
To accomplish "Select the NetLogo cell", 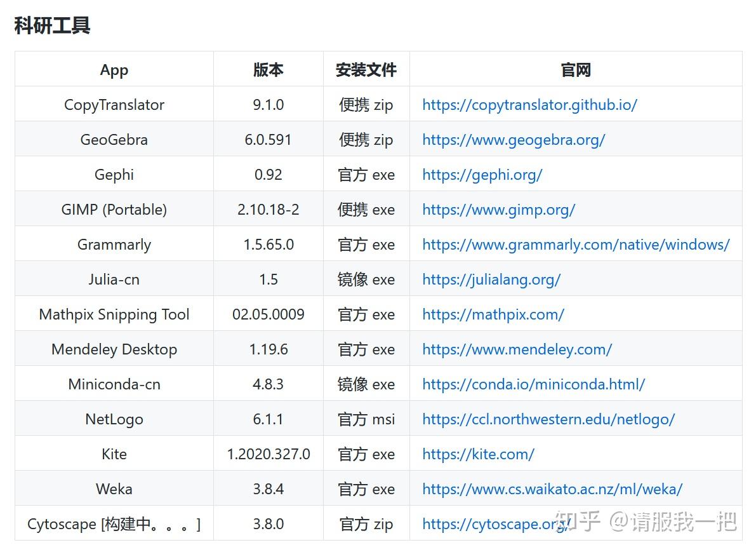I will click(114, 419).
